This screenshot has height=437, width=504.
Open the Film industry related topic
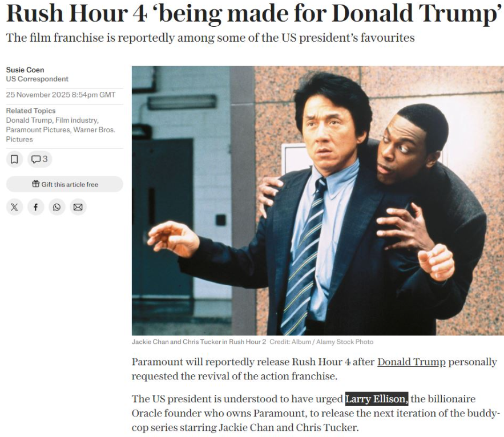click(76, 120)
